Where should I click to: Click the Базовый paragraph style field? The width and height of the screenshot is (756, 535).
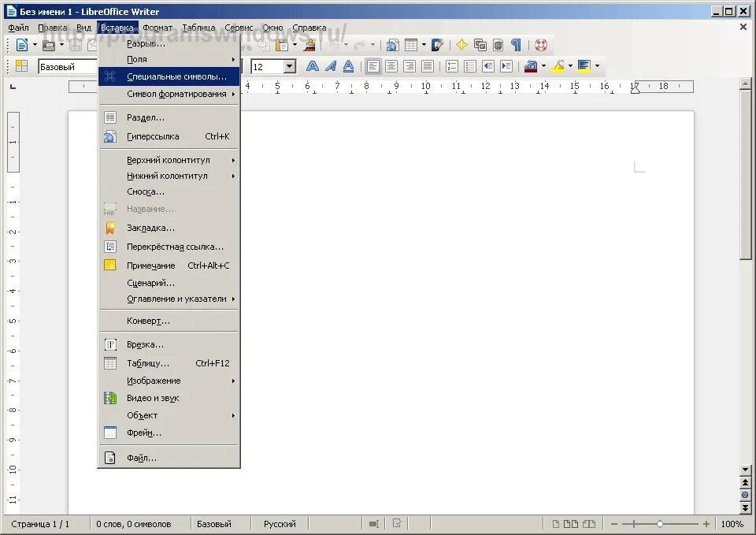(68, 66)
